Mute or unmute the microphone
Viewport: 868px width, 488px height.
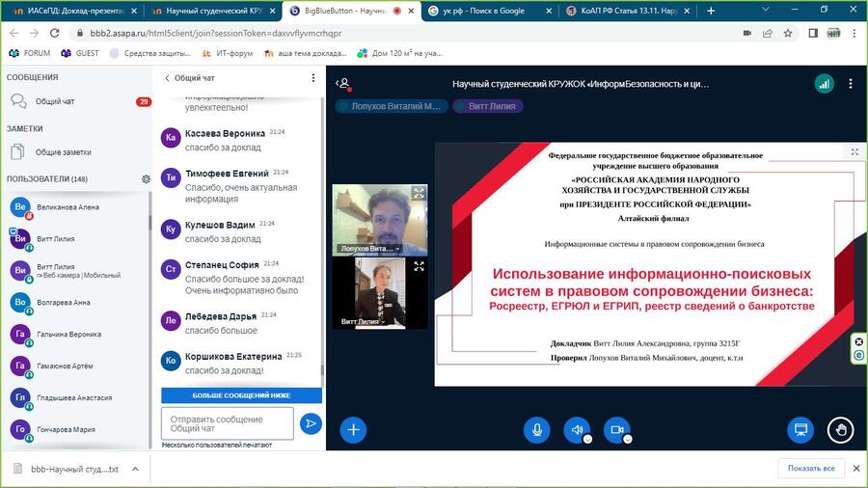pyautogui.click(x=536, y=430)
